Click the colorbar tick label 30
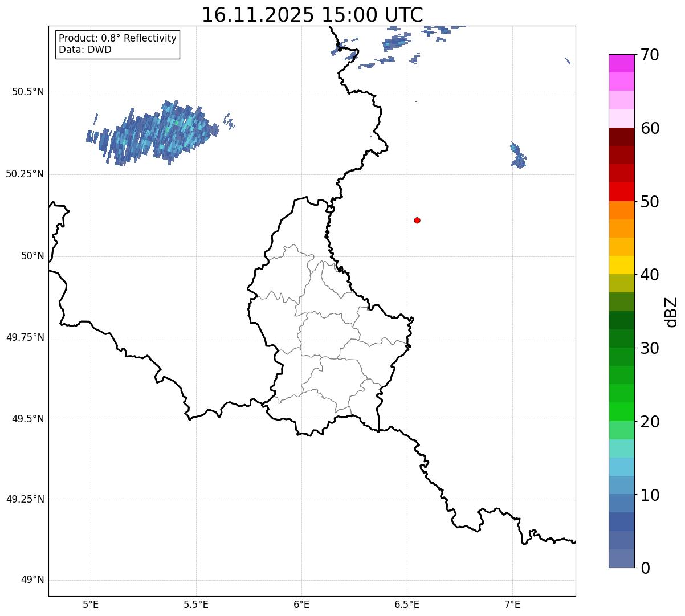The image size is (685, 616). coord(650,348)
